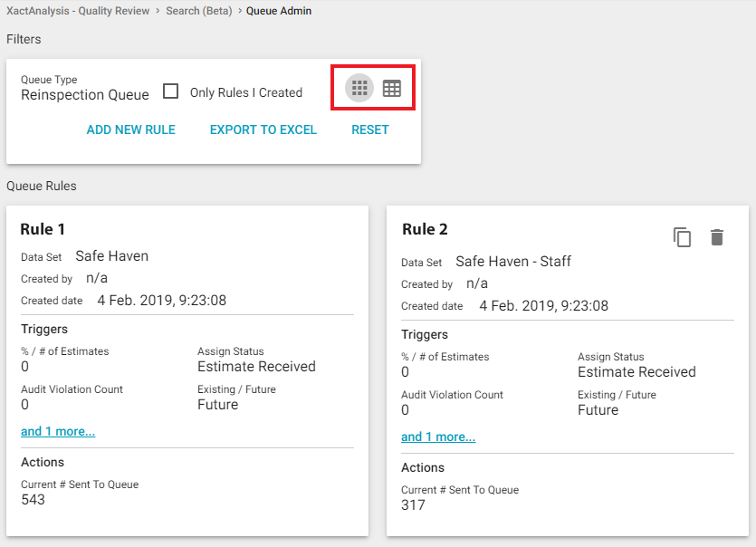Enable Only Rules I Created checkbox
The width and height of the screenshot is (756, 547).
[170, 91]
